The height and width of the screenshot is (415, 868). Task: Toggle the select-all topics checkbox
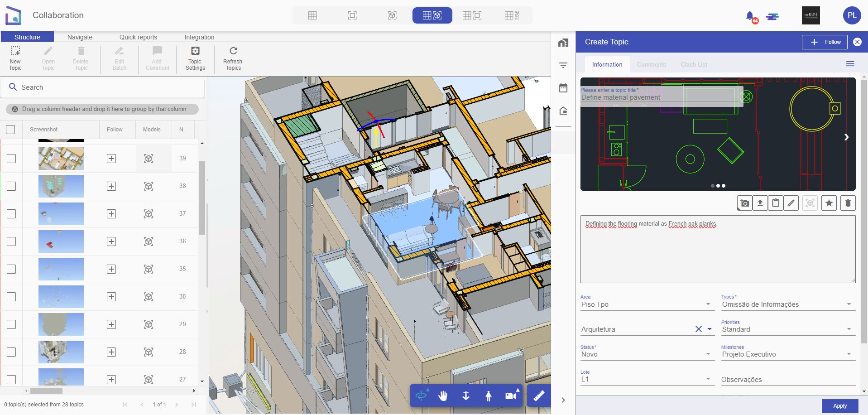10,129
